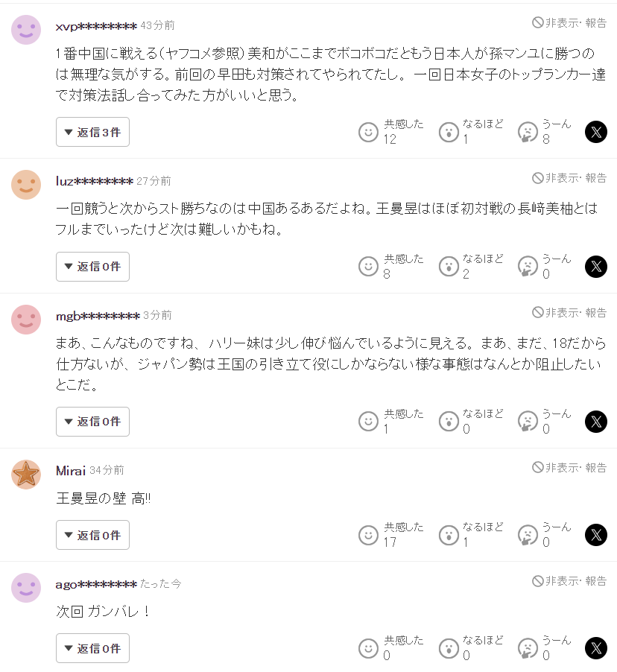
Task: Click うーん thinking icon on mgb comment
Action: pyautogui.click(x=528, y=422)
